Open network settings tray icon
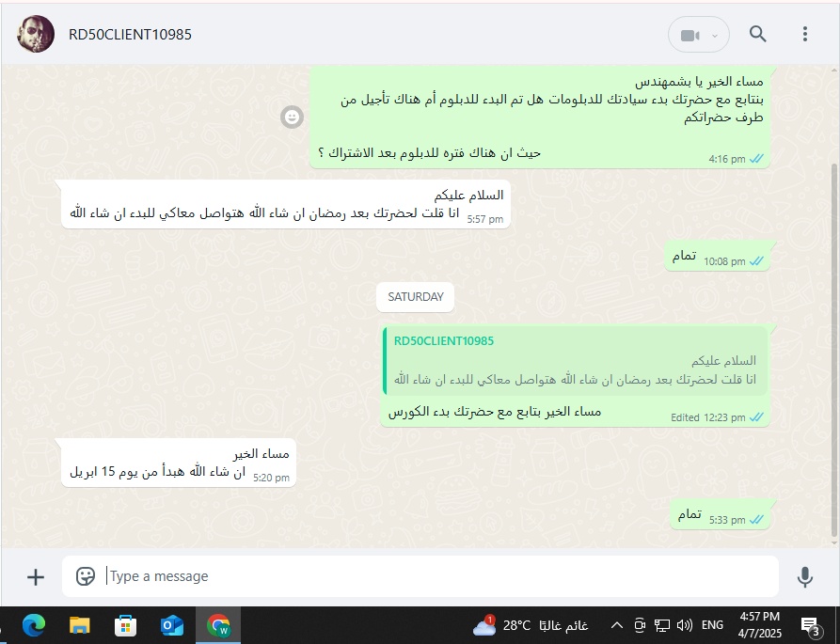The height and width of the screenshot is (644, 840). tap(662, 625)
